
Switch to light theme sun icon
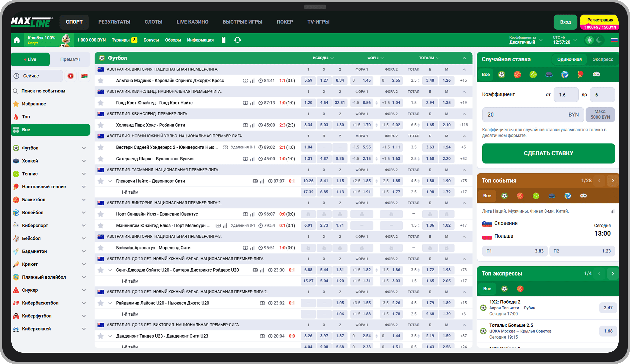pyautogui.click(x=590, y=40)
